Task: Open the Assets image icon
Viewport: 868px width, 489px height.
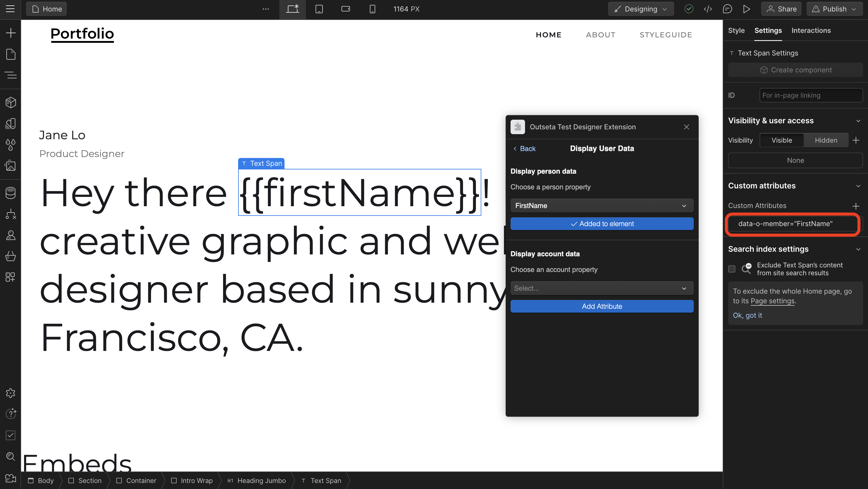Action: 11,166
